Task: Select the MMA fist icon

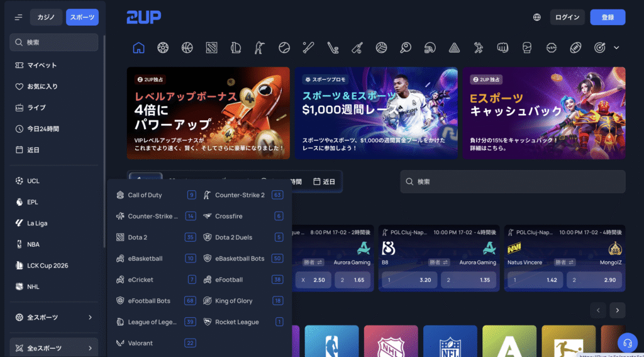Action: pos(502,48)
